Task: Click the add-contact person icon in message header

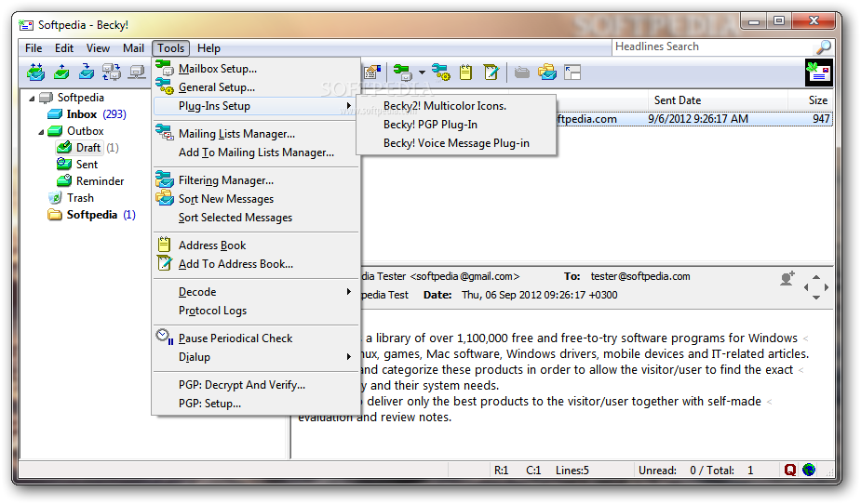Action: (x=787, y=279)
